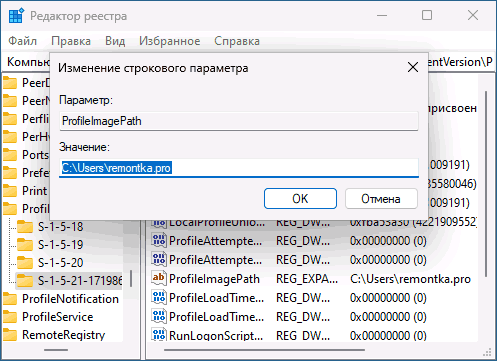Open the Правка menu
This screenshot has height=361, width=497.
pyautogui.click(x=71, y=41)
